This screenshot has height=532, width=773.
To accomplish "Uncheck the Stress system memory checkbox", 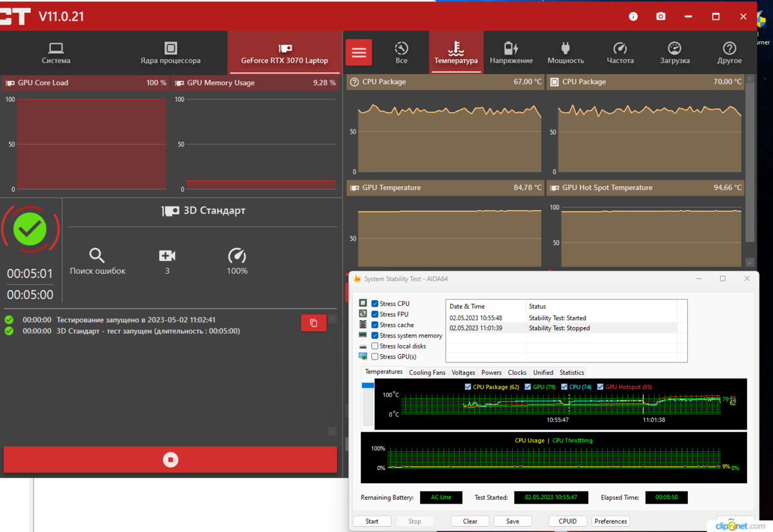I will pyautogui.click(x=375, y=335).
